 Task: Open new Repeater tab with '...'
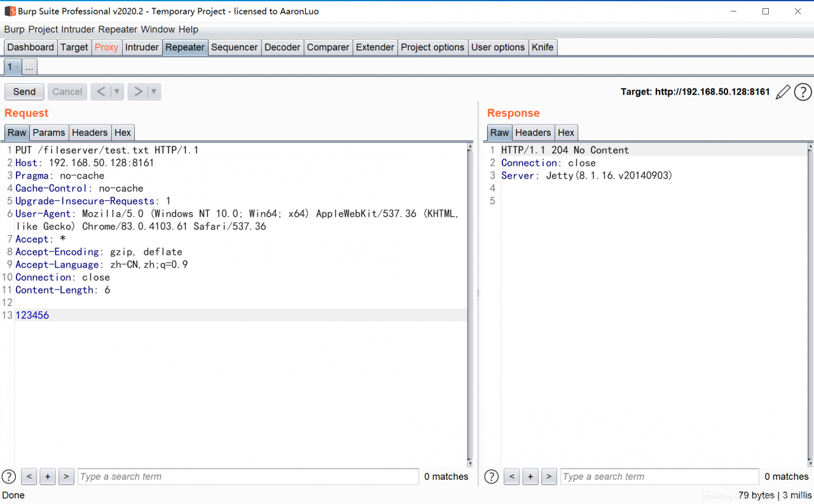click(29, 67)
